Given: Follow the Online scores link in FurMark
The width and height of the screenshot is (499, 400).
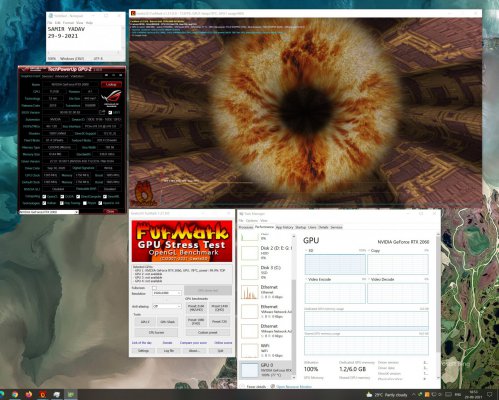Looking at the screenshot, I should click(x=223, y=343).
